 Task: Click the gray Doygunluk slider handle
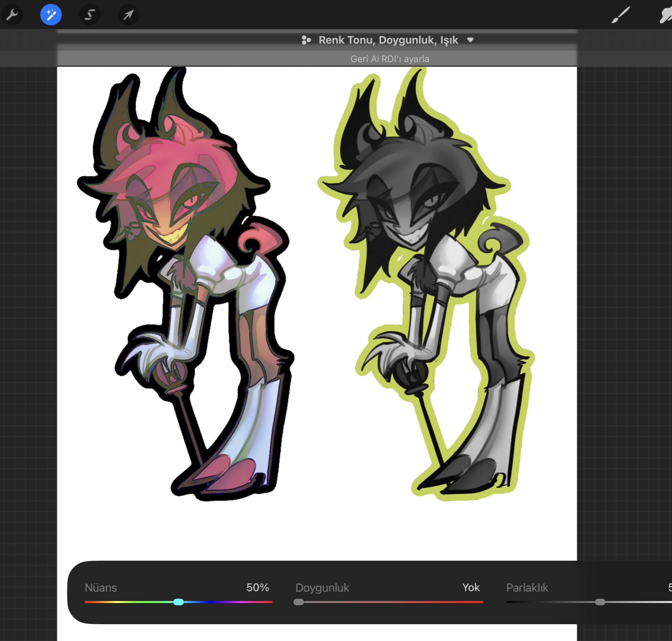pos(298,602)
